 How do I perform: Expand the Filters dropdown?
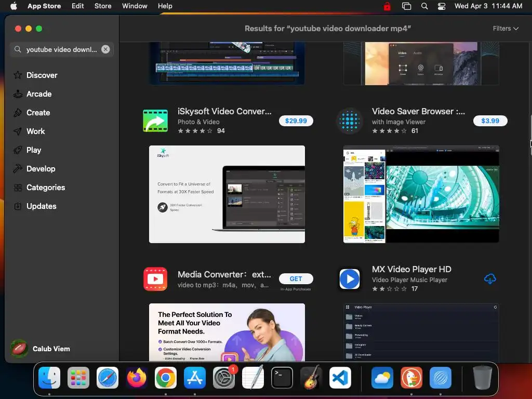tap(506, 29)
